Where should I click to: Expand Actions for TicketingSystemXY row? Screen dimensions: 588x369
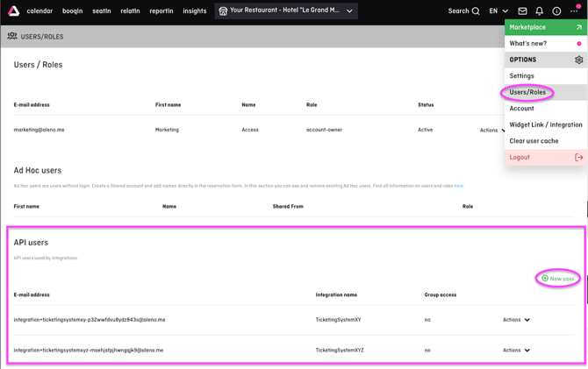pyautogui.click(x=516, y=320)
